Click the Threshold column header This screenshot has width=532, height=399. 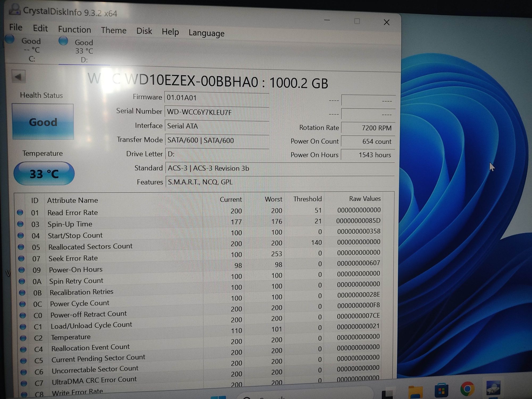point(307,199)
